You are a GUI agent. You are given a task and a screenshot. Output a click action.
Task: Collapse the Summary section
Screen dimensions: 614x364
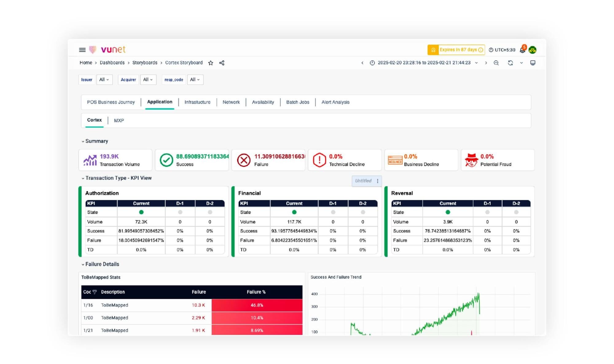(x=83, y=141)
